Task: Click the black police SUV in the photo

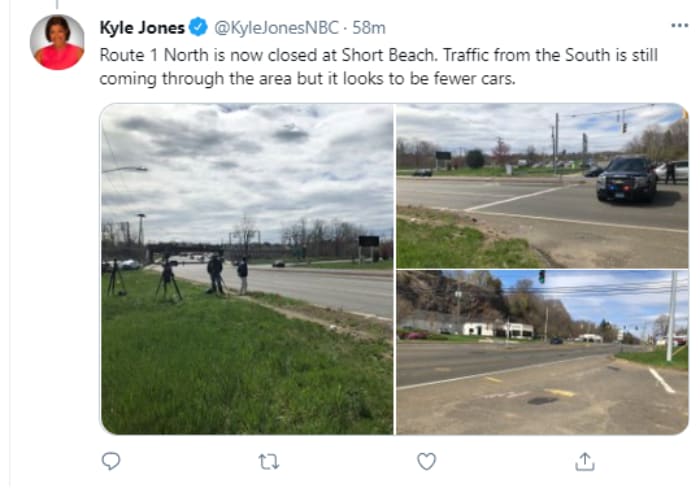Action: [626, 180]
